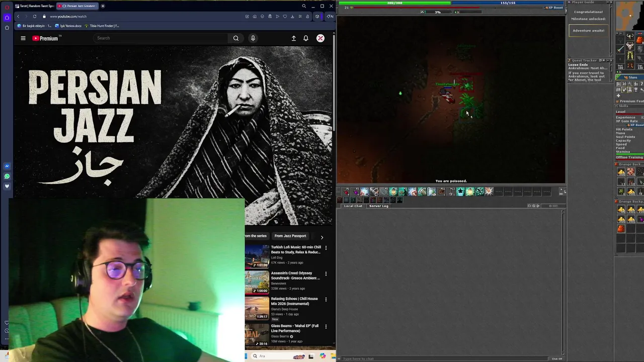Open the YouTube create/upload icon

294,38
